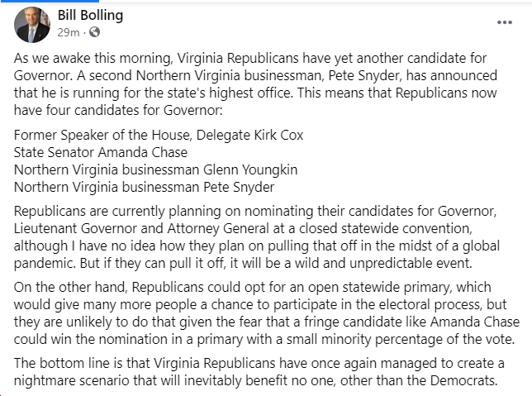Click the 29m post timestamp
Screen dimensions: 532x396
click(69, 32)
